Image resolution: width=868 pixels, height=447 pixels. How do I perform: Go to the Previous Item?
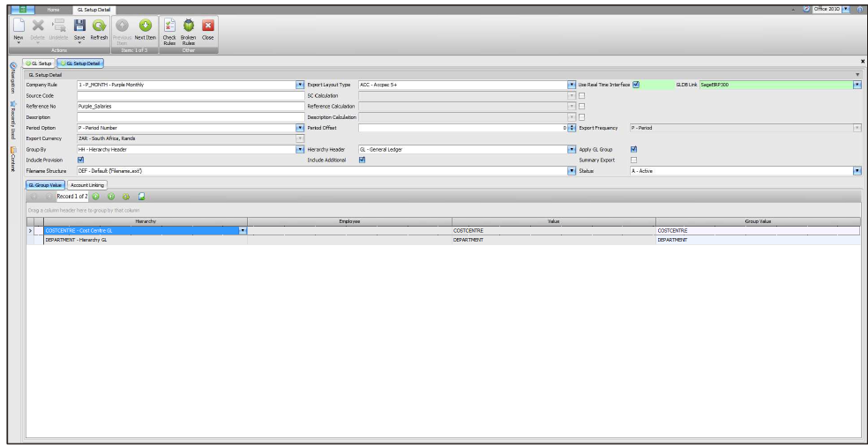coord(122,25)
